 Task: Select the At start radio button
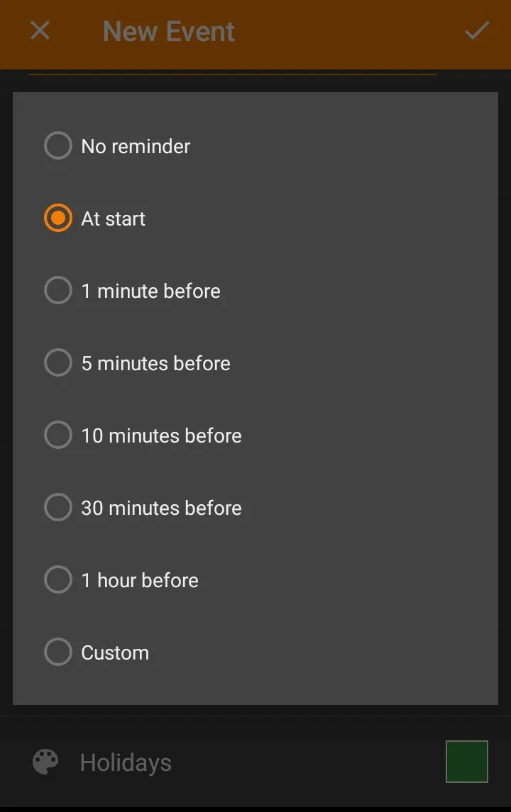pos(58,218)
